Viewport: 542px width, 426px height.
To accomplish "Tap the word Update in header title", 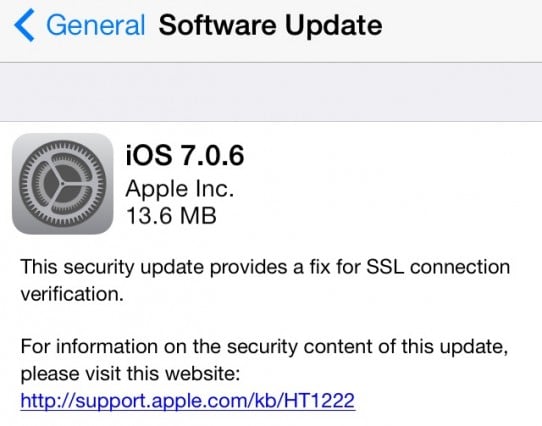I will pyautogui.click(x=334, y=27).
